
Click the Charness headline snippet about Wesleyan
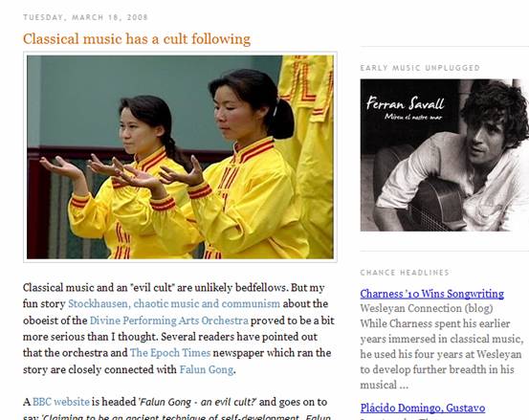pos(442,354)
